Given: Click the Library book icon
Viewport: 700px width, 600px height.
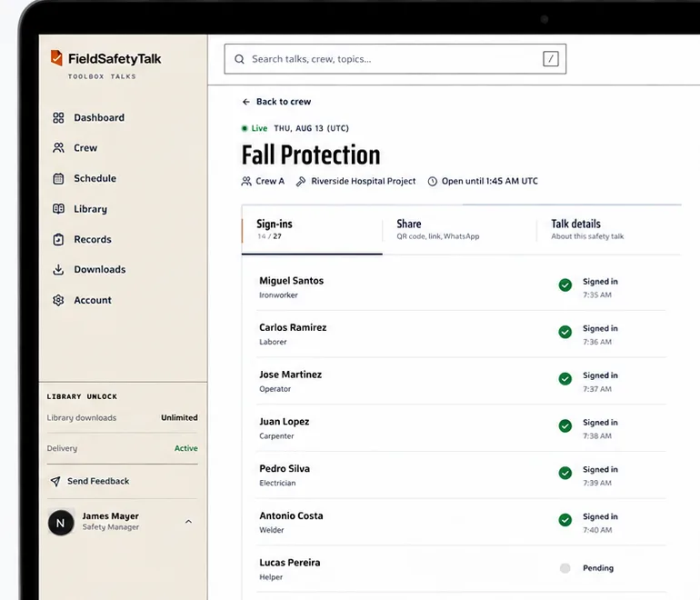Looking at the screenshot, I should (x=58, y=209).
